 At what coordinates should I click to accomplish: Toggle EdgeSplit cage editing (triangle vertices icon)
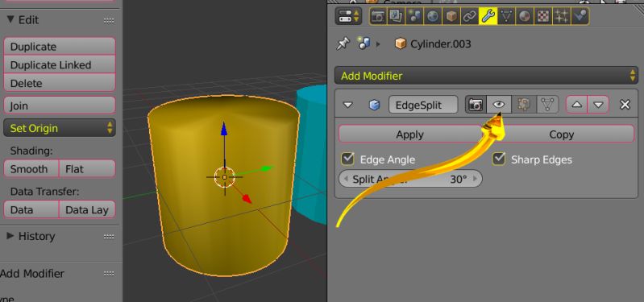[x=547, y=105]
